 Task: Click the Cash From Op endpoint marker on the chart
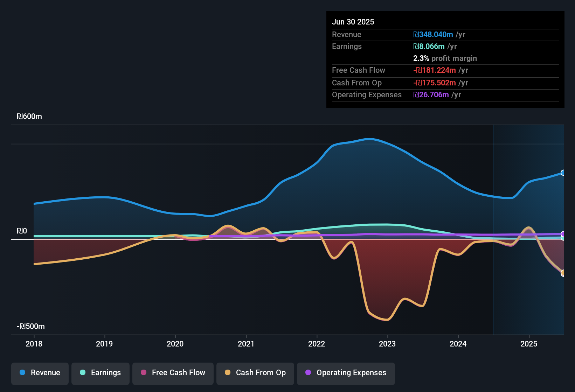pos(563,273)
